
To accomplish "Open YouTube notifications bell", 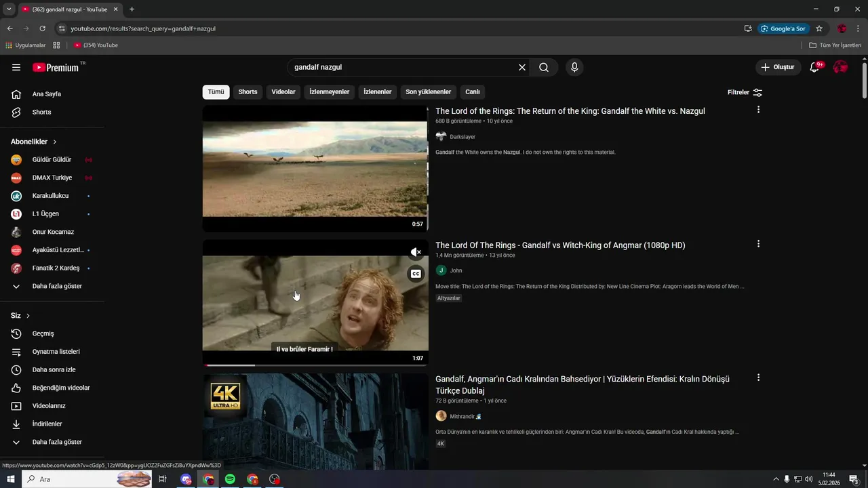I will 815,67.
